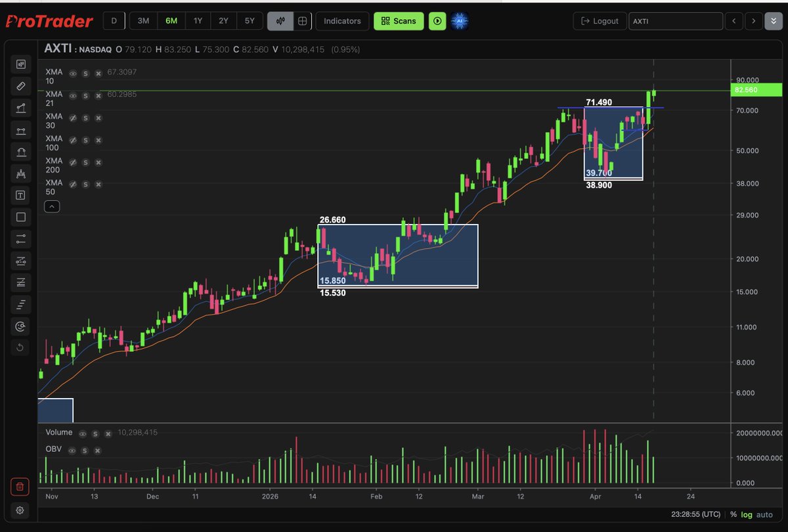Toggle visibility of the OBV indicator
This screenshot has width=788, height=532.
pos(72,451)
